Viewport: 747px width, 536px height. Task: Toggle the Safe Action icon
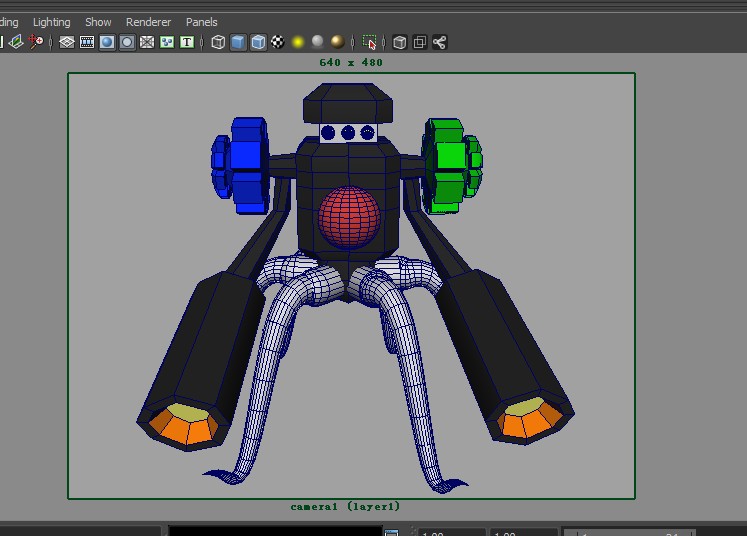pyautogui.click(x=167, y=42)
